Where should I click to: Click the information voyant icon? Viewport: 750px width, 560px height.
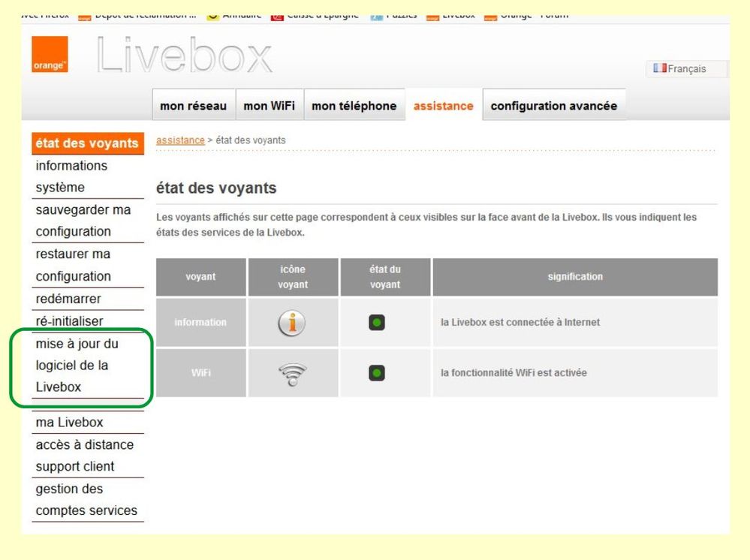coord(292,323)
